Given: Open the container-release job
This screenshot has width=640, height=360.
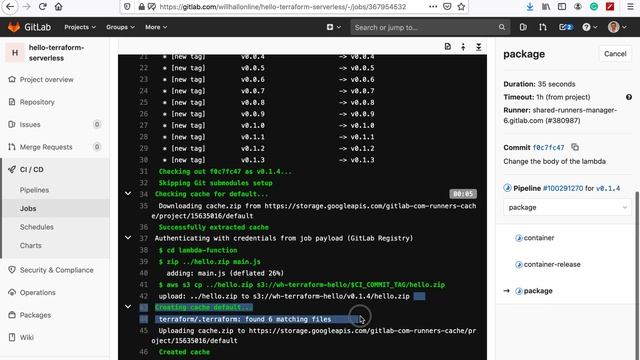Looking at the screenshot, I should (x=552, y=264).
